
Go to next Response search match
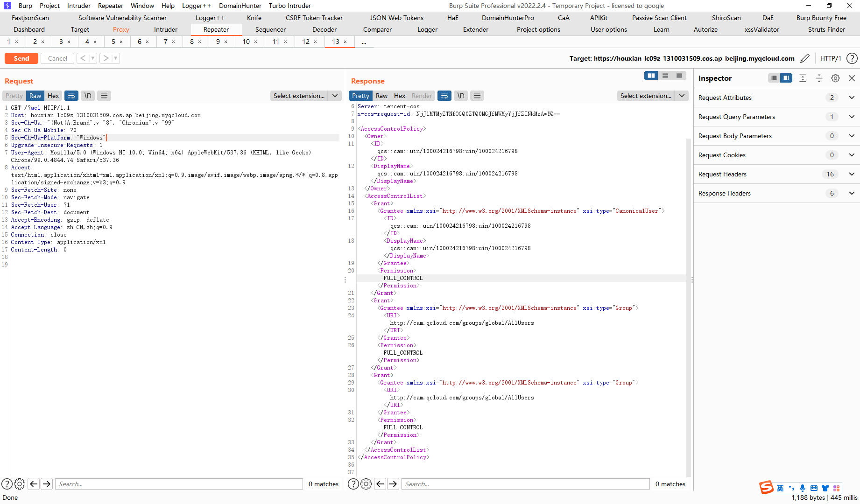pos(393,484)
